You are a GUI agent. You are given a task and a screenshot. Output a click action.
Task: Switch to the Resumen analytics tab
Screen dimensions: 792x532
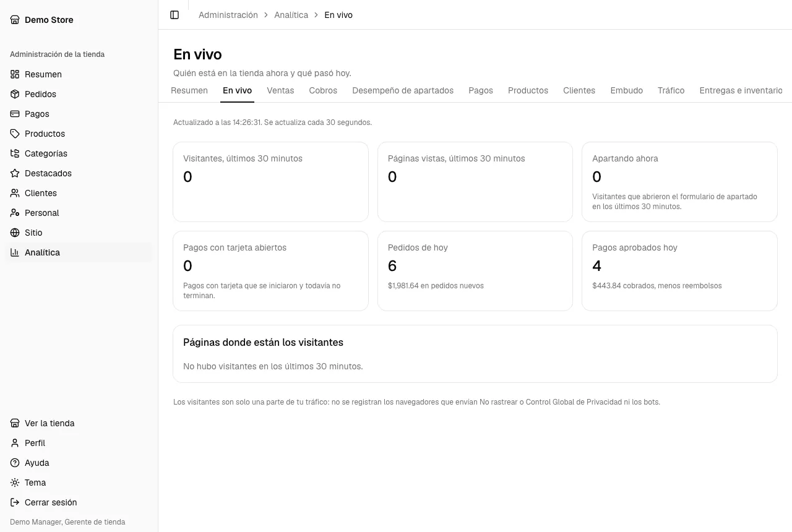[189, 90]
